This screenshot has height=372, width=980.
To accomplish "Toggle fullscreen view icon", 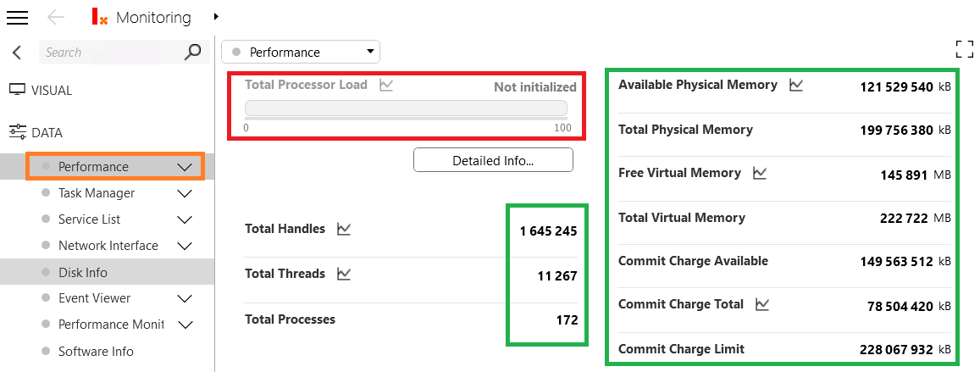I will 964,49.
